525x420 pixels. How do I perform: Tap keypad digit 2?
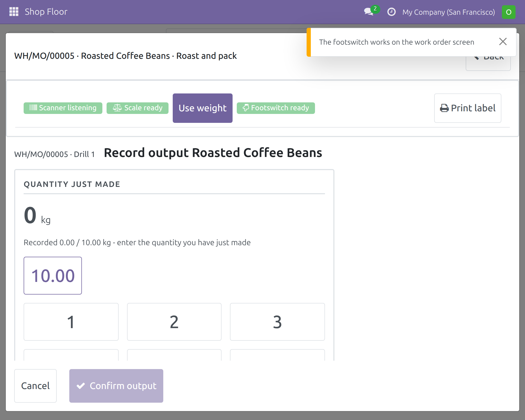[x=174, y=322]
